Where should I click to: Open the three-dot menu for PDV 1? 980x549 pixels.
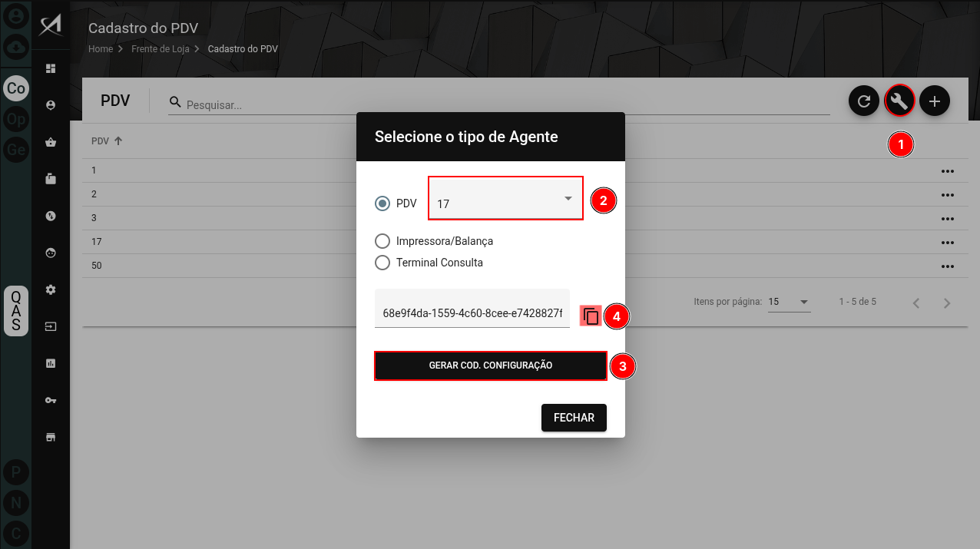(947, 170)
